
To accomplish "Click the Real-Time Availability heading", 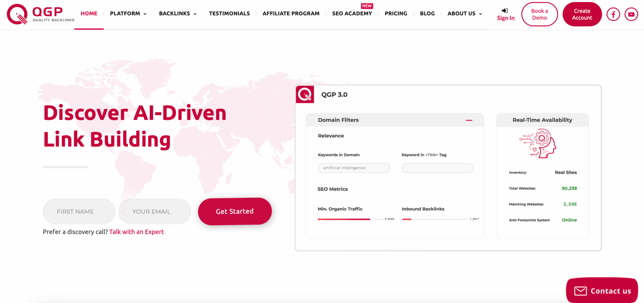I will click(x=542, y=120).
